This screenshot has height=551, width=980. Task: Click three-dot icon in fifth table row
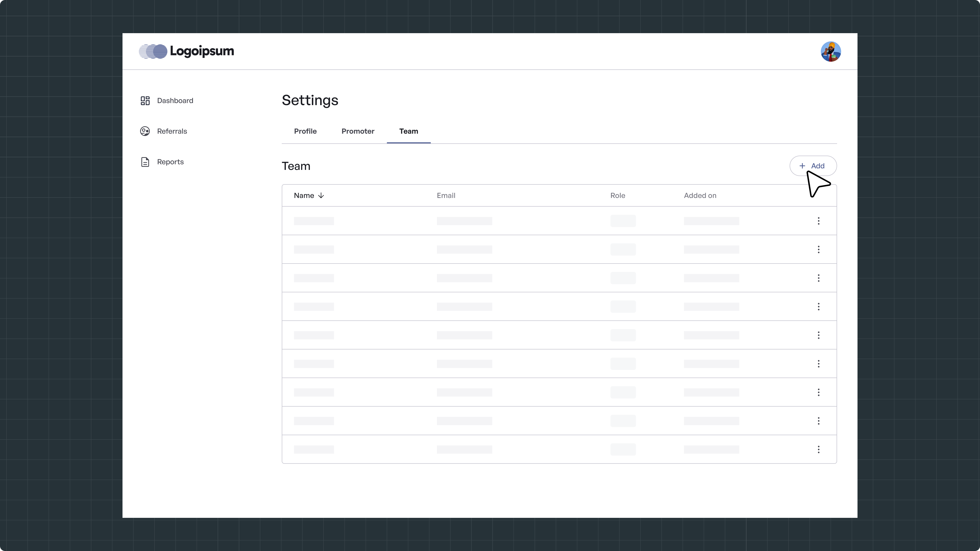[x=818, y=335]
